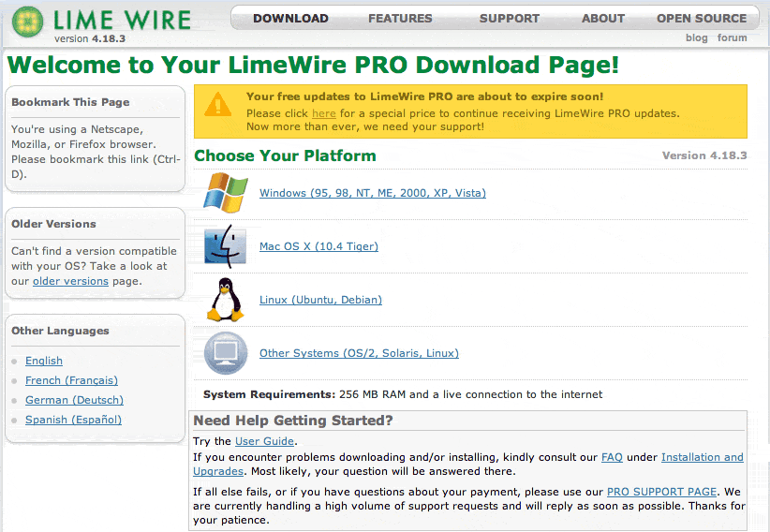Viewport: 770px width, 532px height.
Task: Click the 'here' special price link
Action: point(324,113)
